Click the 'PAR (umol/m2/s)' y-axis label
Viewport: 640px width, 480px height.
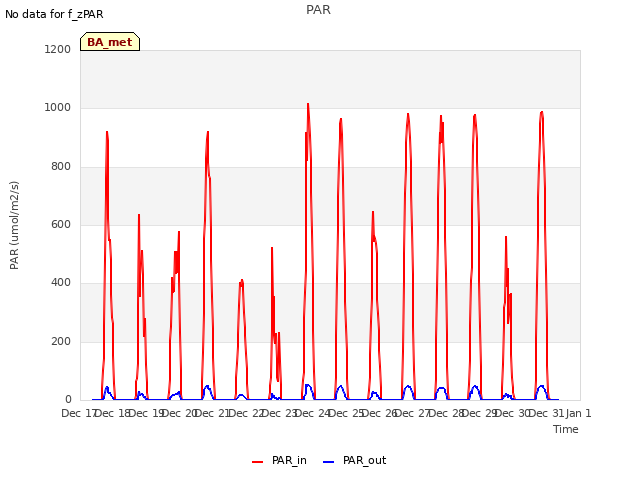tap(14, 225)
